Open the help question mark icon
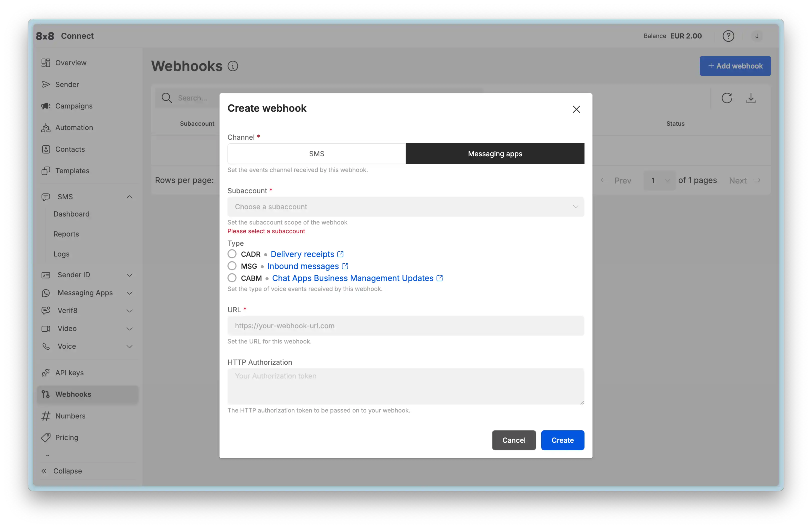Screen dimensions: 812x528 (729, 36)
